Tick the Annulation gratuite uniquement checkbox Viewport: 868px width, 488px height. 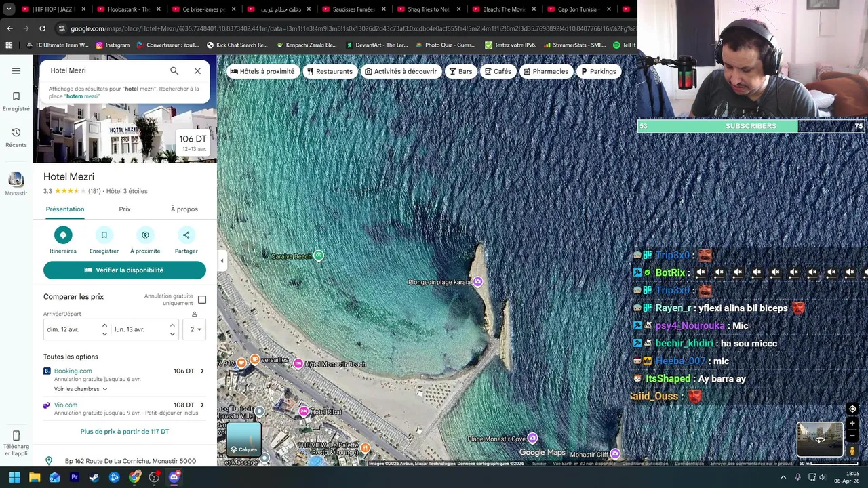(x=202, y=300)
